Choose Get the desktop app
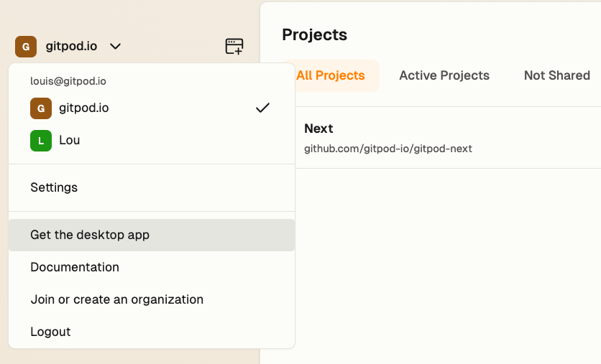The image size is (601, 364). [x=90, y=235]
